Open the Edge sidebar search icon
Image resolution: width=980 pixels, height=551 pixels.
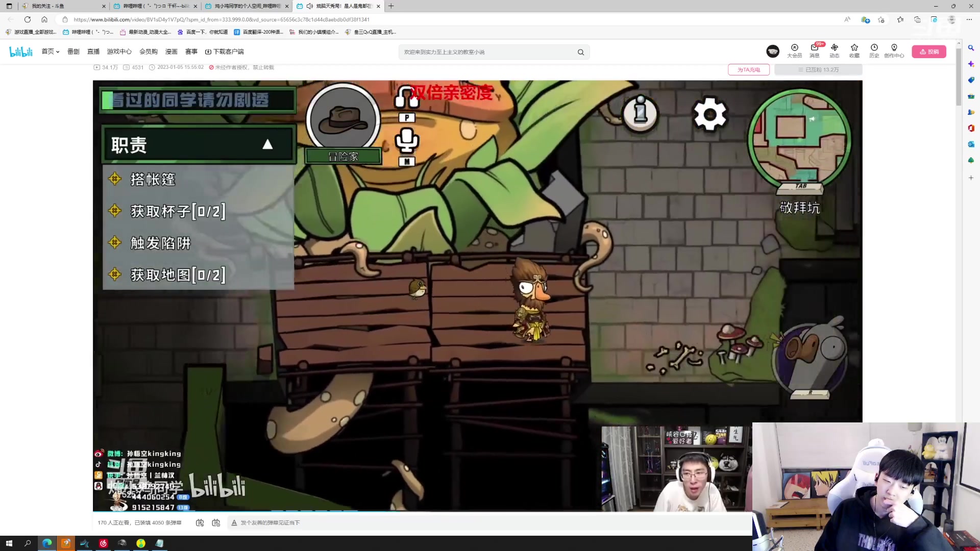[971, 48]
